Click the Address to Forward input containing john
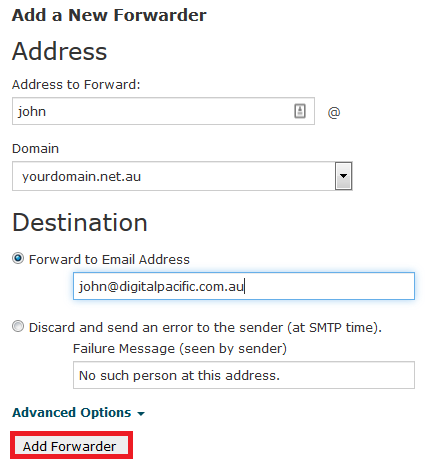 (x=163, y=111)
